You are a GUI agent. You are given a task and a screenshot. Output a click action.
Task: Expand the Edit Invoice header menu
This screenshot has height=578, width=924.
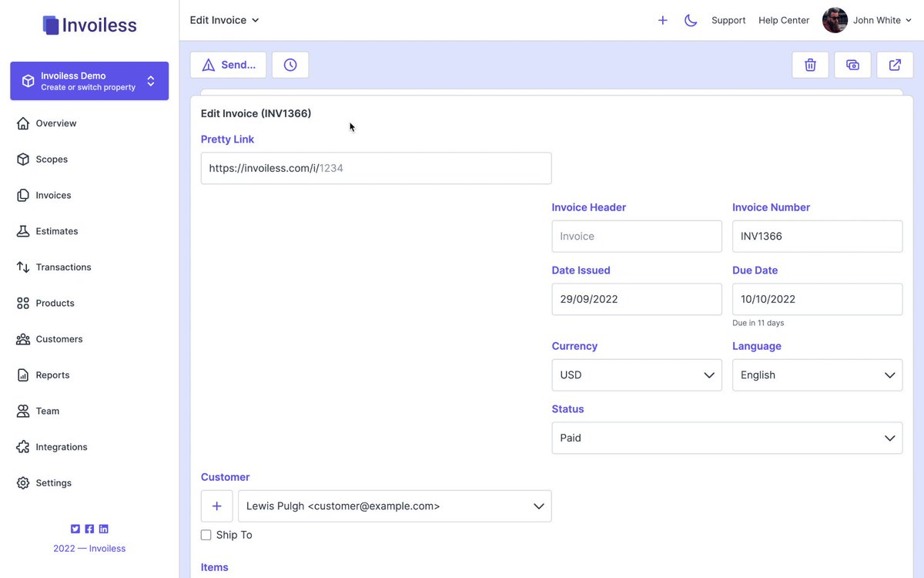[225, 20]
